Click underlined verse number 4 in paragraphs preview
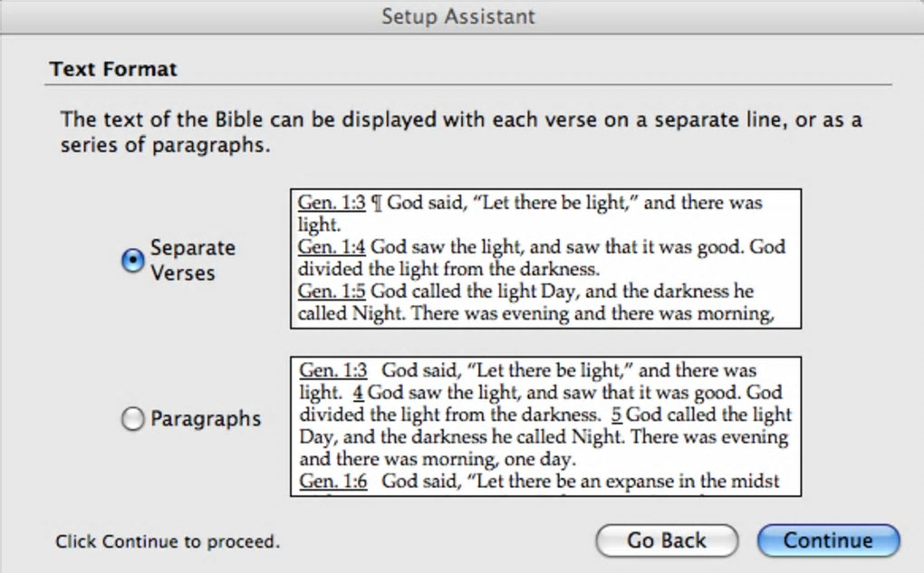The width and height of the screenshot is (924, 573). point(358,393)
